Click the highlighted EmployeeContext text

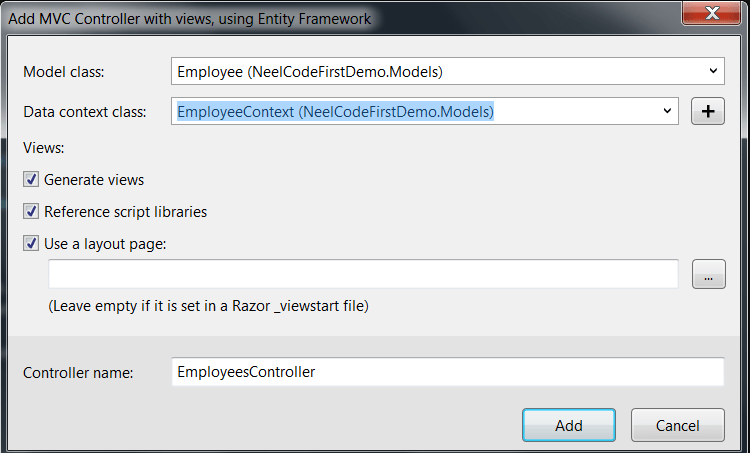[335, 112]
